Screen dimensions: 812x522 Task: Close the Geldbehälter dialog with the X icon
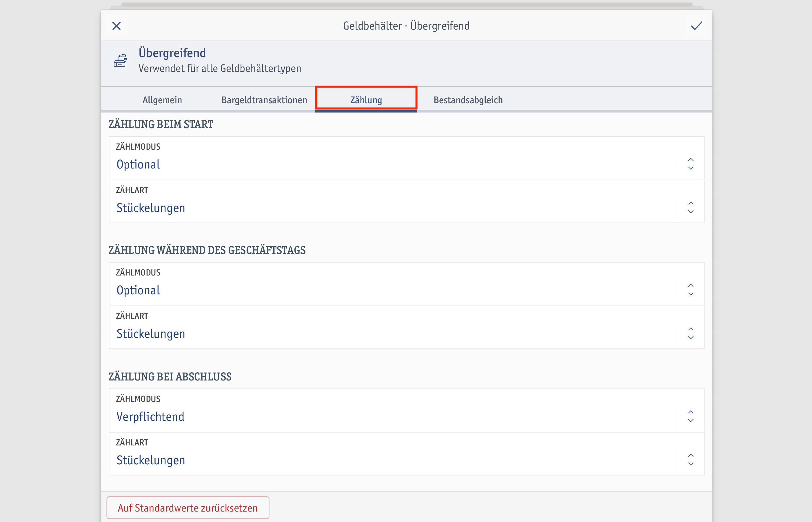pyautogui.click(x=116, y=26)
